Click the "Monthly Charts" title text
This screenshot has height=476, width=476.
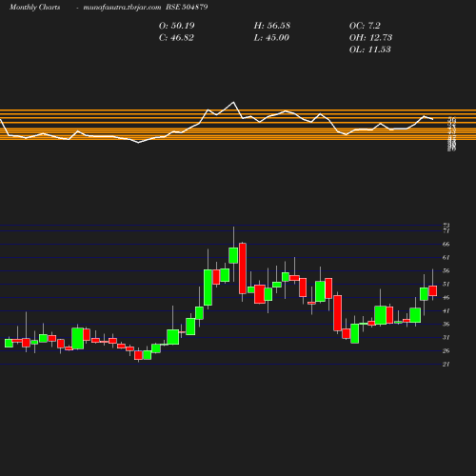[35, 8]
